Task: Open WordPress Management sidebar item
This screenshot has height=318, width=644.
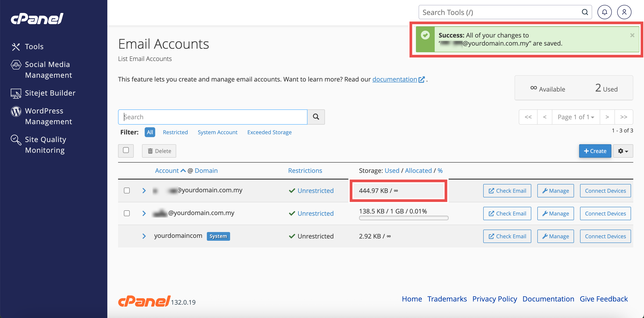Action: (x=48, y=116)
